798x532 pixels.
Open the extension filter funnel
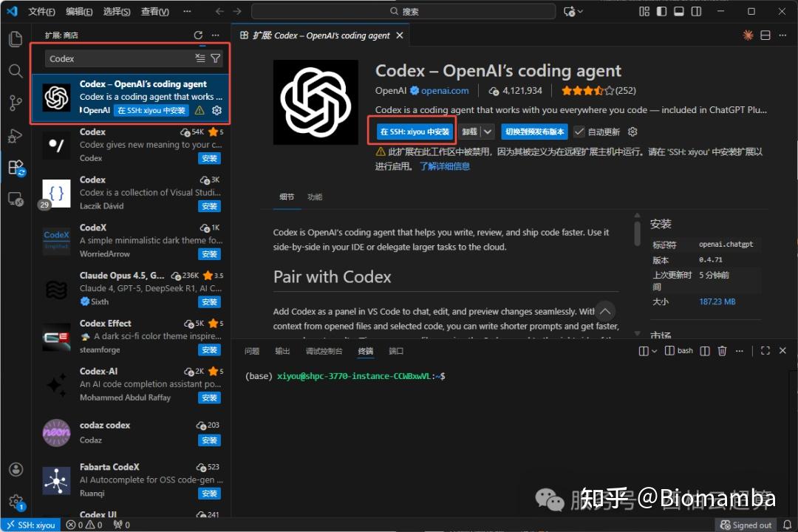click(x=216, y=58)
